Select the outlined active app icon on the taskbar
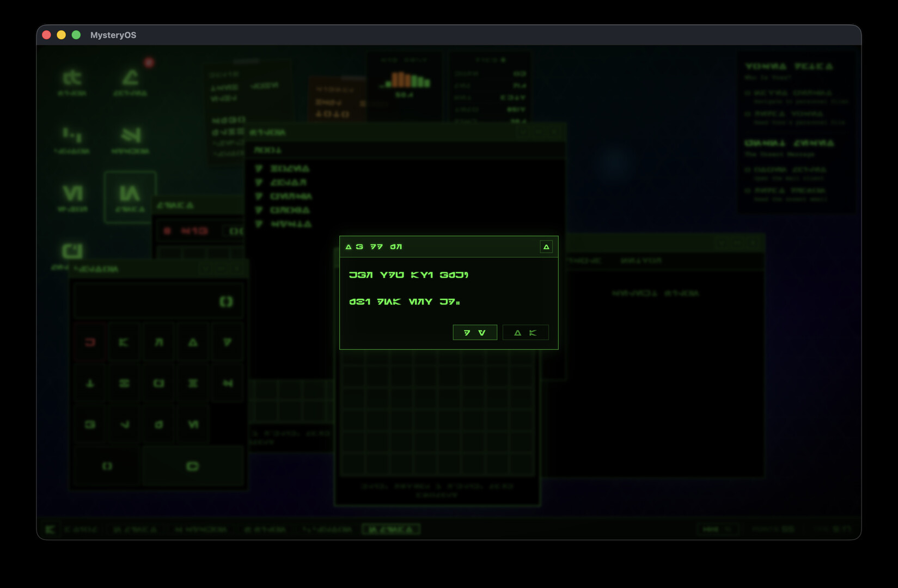 coord(391,529)
